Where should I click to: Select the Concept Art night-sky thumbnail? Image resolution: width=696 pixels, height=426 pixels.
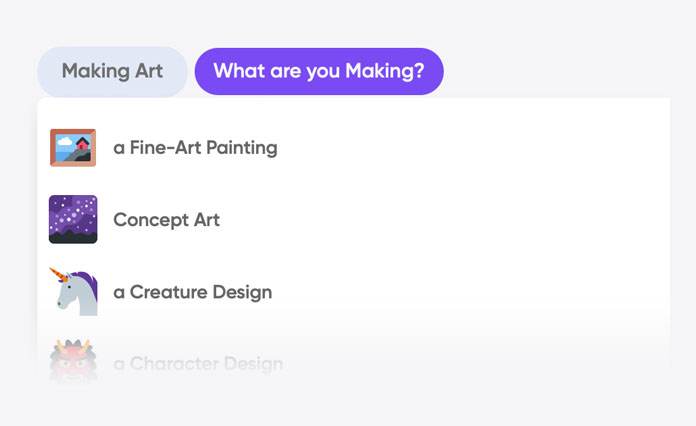[x=73, y=220]
